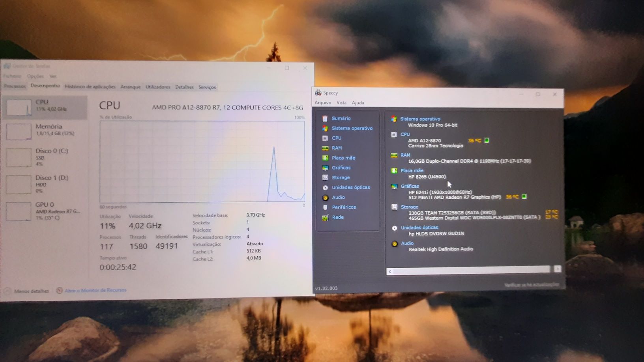Viewport: 644px width, 362px height.
Task: Click Gráficas icon beside HP E241i summary
Action: (x=394, y=186)
